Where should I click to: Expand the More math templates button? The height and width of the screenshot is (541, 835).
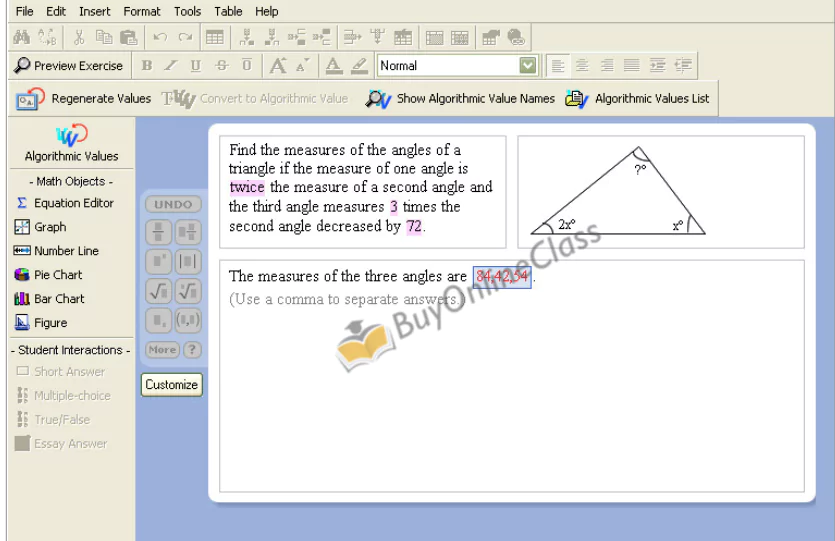(161, 350)
